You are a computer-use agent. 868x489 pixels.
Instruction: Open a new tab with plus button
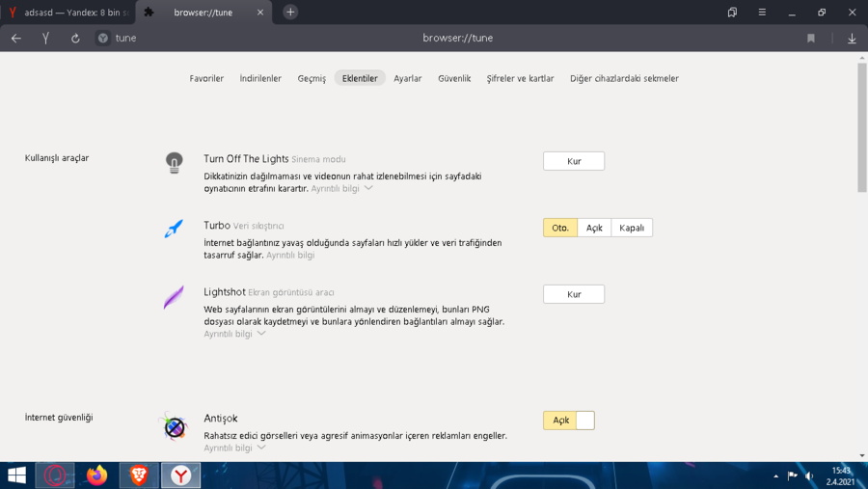(290, 13)
